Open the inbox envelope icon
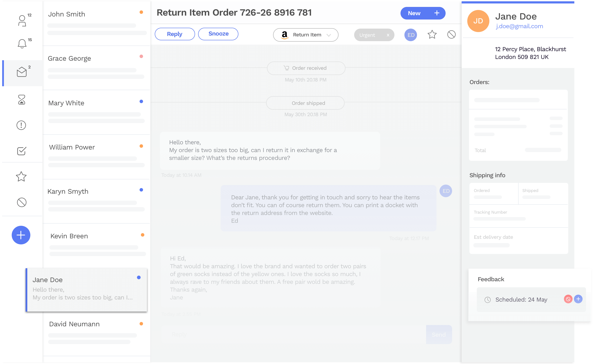The image size is (596, 364). pos(22,72)
